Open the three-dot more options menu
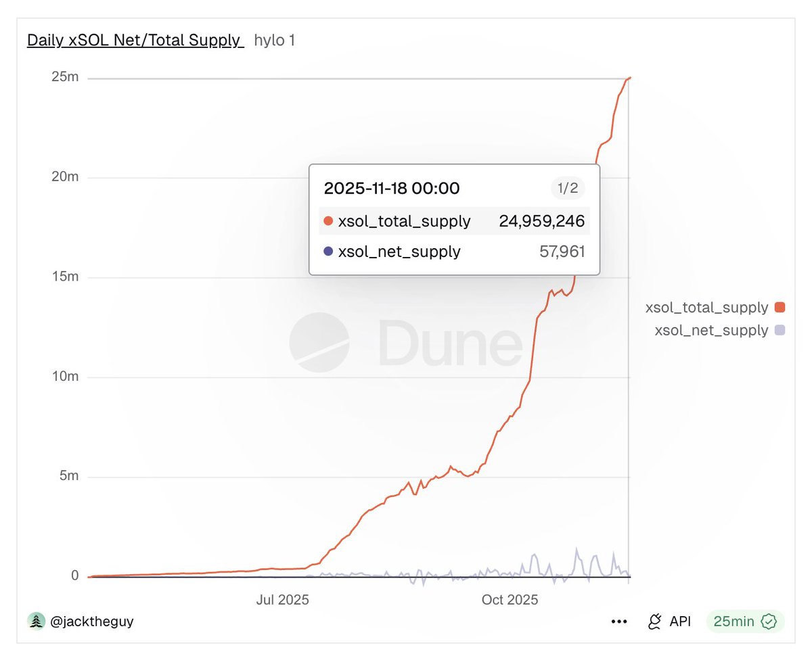This screenshot has height=660, width=812. 619,621
